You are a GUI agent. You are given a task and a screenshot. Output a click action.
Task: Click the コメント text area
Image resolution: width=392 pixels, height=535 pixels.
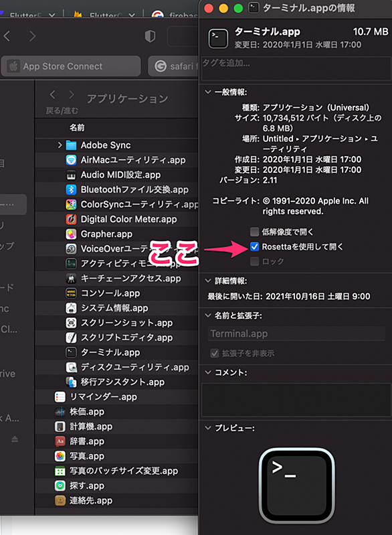[x=296, y=400]
